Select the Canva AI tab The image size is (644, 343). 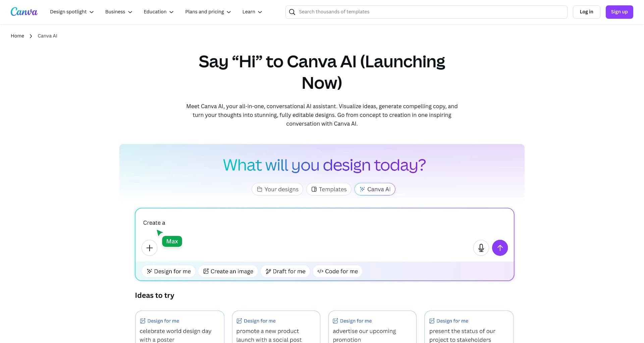[x=375, y=189]
